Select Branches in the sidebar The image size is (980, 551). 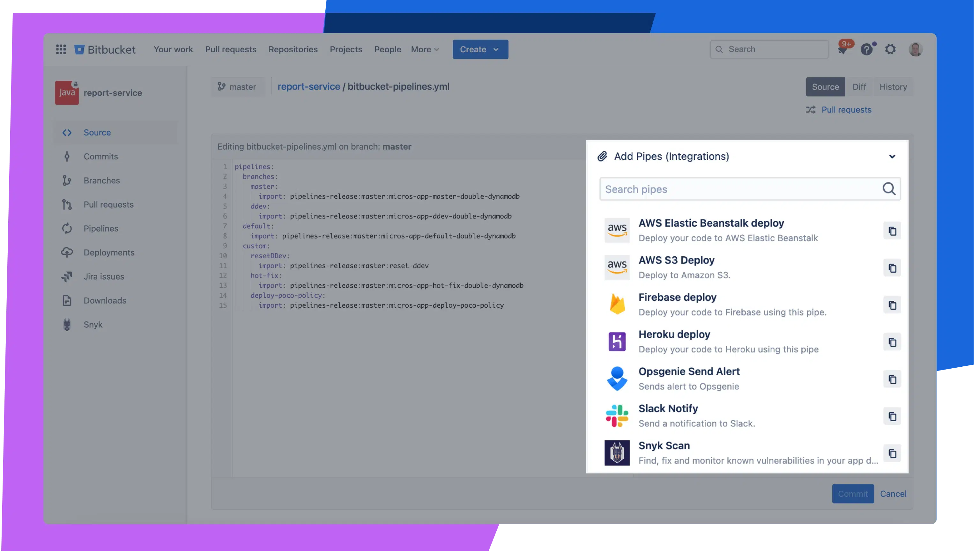pos(116,180)
